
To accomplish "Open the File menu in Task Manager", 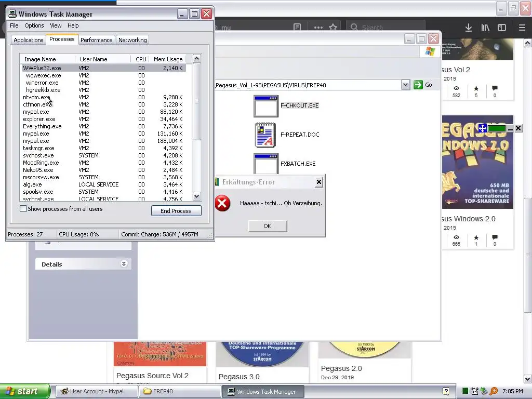I will (x=14, y=25).
